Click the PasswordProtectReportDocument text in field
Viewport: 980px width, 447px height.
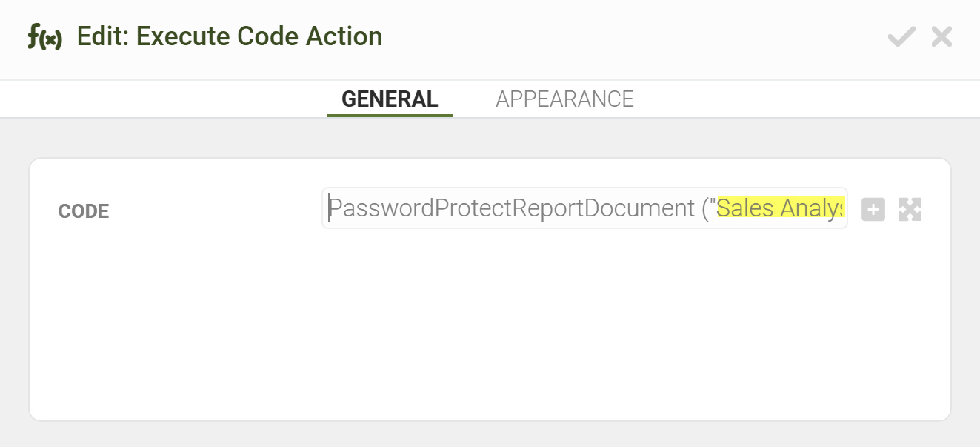pyautogui.click(x=512, y=208)
